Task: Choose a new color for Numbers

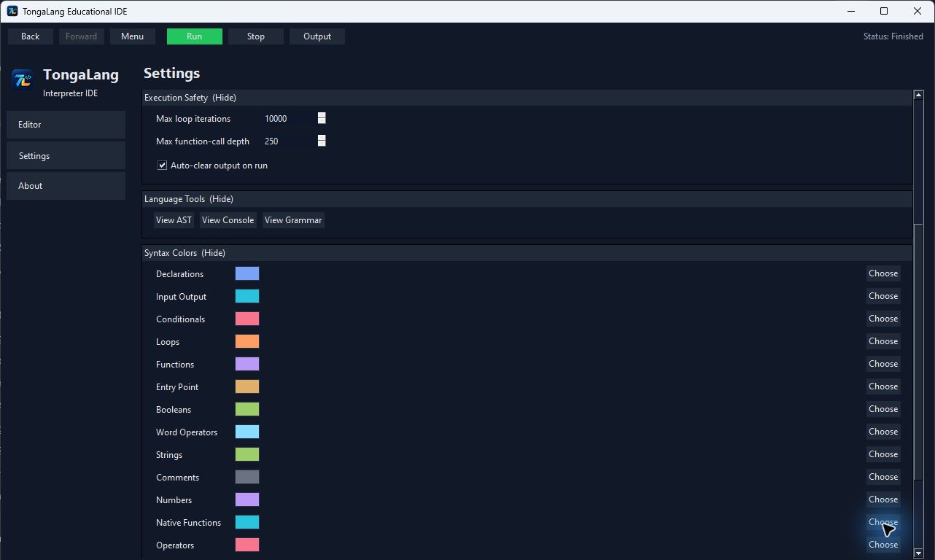Action: (x=883, y=499)
